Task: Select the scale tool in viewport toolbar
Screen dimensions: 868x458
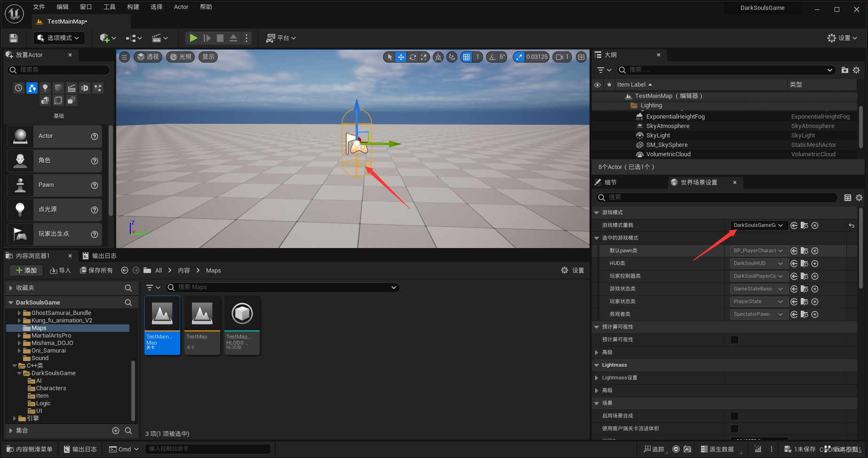Action: 424,57
